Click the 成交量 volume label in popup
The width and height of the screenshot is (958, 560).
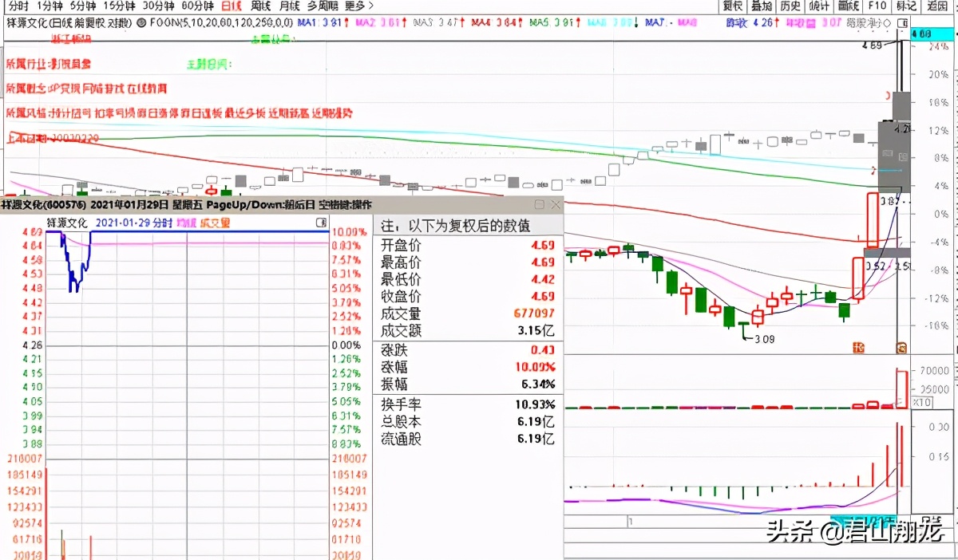pos(214,223)
